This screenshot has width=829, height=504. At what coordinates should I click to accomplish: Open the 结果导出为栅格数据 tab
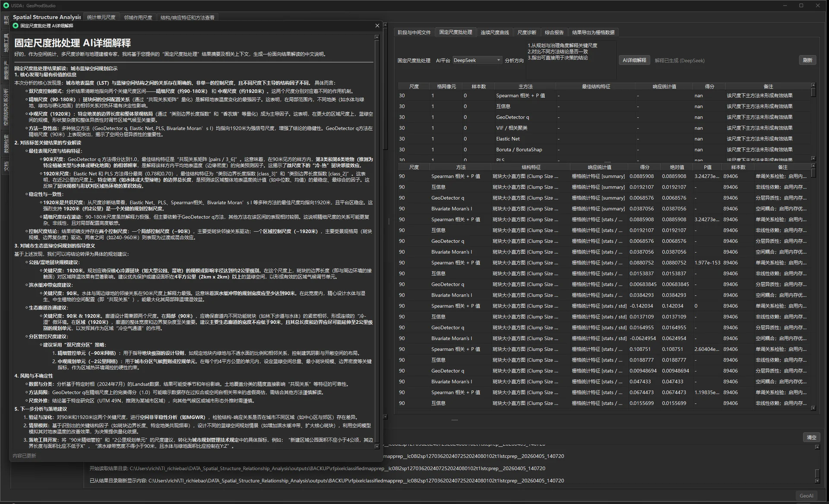point(593,32)
